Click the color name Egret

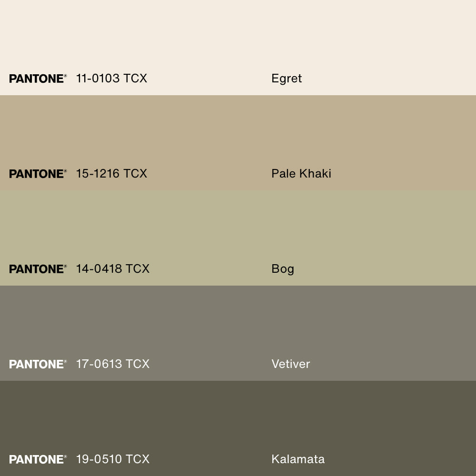point(287,79)
